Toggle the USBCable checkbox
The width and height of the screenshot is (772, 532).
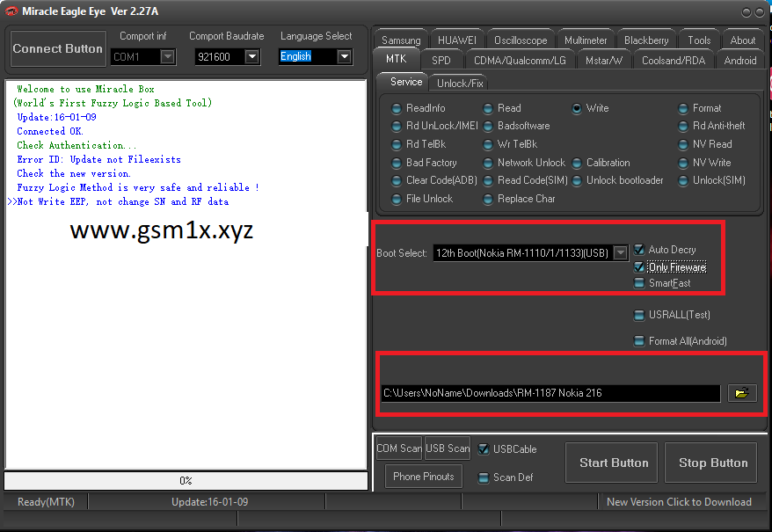point(484,449)
